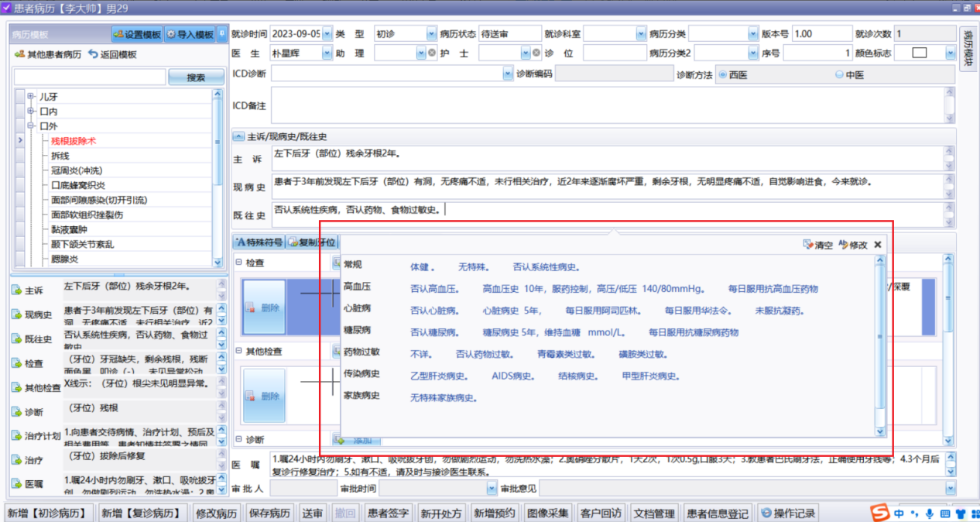980x522 pixels.
Task: Collapse the 口外 tree node
Action: 31,126
